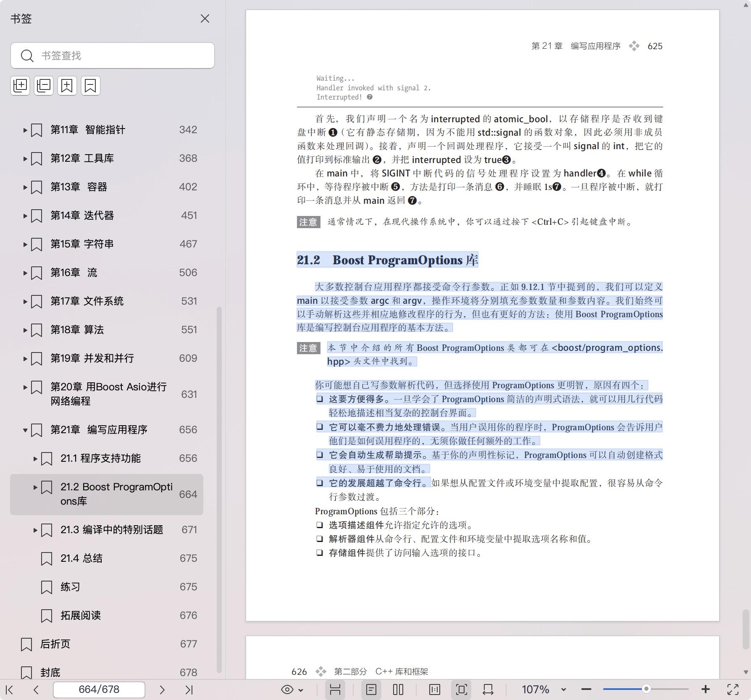Screen dimensions: 751x700
Task: Click heading 21.2 Boost ProgramOptions 库
Action: [388, 260]
